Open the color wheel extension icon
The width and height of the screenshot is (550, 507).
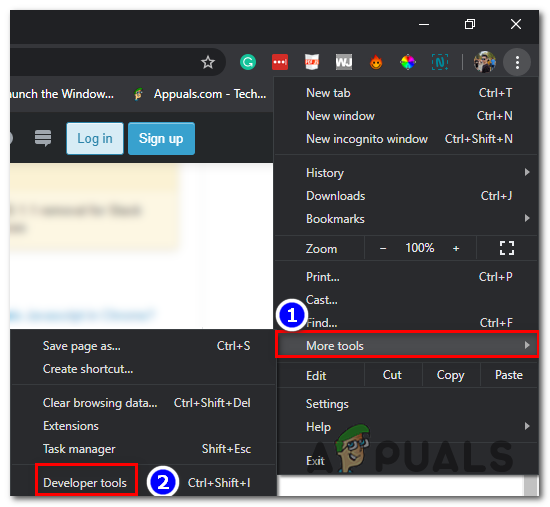(x=408, y=62)
